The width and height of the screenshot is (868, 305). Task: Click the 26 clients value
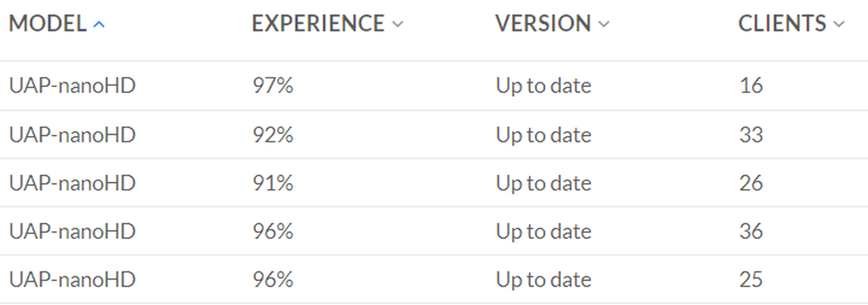[x=751, y=183]
